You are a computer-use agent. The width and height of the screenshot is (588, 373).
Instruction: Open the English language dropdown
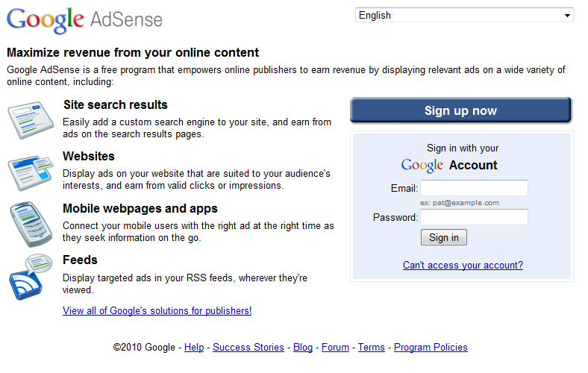[464, 15]
